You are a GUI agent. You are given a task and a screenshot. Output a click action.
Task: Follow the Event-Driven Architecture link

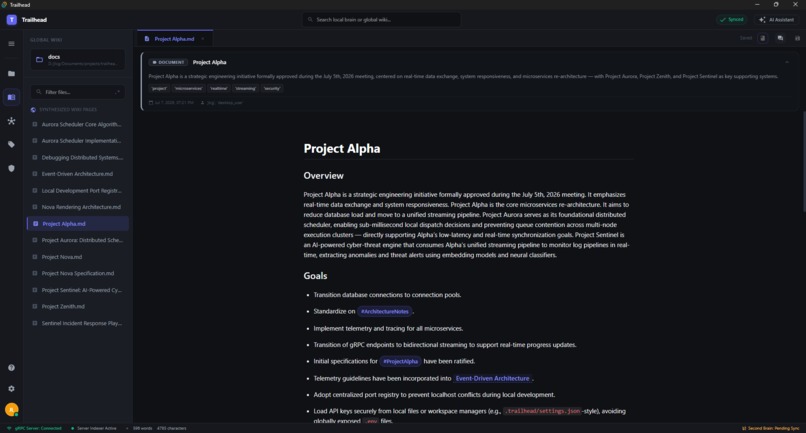pos(492,378)
